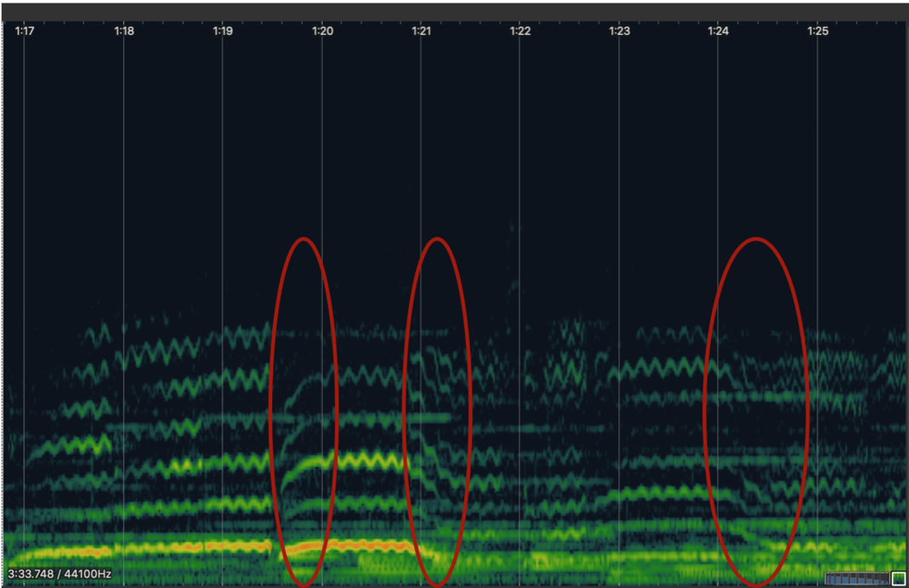The image size is (909, 588).
Task: Click the 3:33.748 / 44100Hz status text
Action: 60,574
